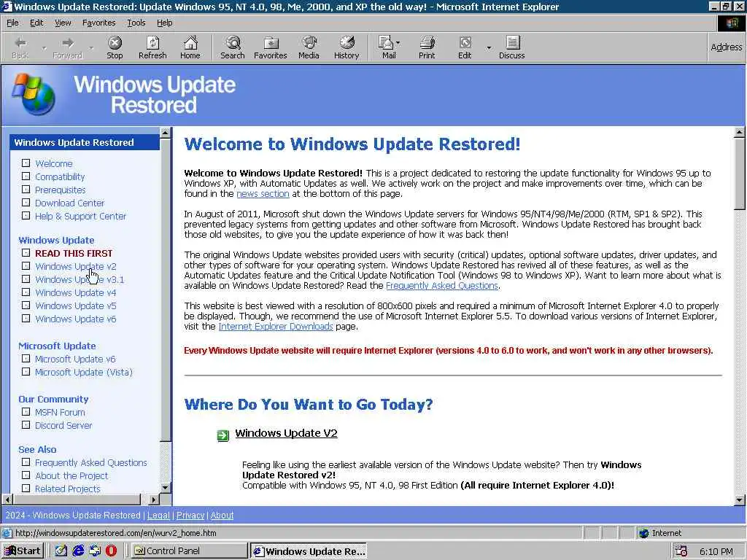Switch to Control Panel taskbar window
This screenshot has height=560, width=747.
click(189, 551)
